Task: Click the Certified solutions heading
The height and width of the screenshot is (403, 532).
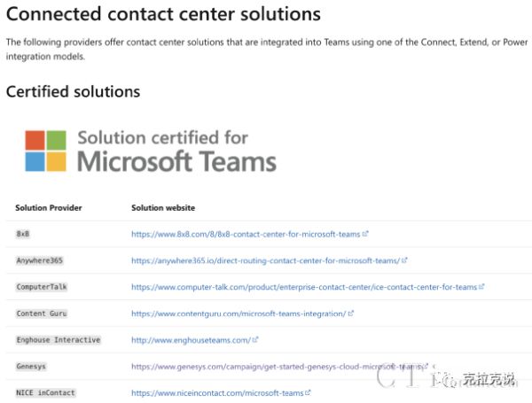Action: (73, 91)
